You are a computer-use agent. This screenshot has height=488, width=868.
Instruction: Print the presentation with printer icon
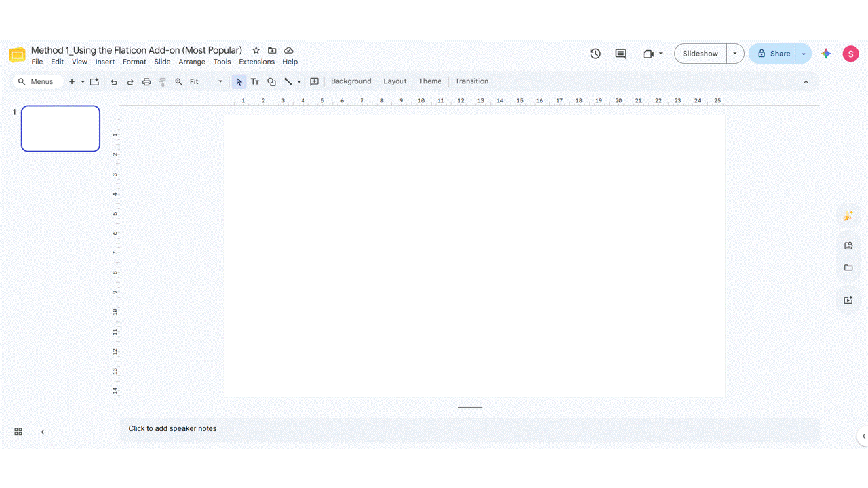[146, 81]
